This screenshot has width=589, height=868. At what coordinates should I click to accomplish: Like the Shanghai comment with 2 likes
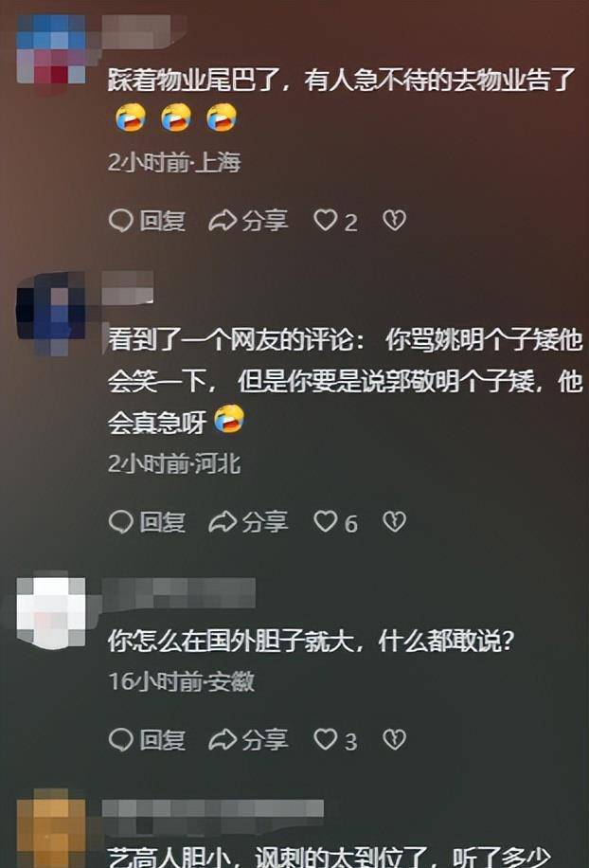[x=335, y=222]
